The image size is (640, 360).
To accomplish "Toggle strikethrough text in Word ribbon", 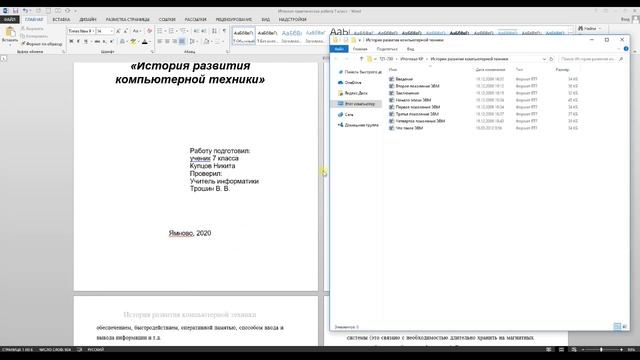I will pyautogui.click(x=97, y=41).
